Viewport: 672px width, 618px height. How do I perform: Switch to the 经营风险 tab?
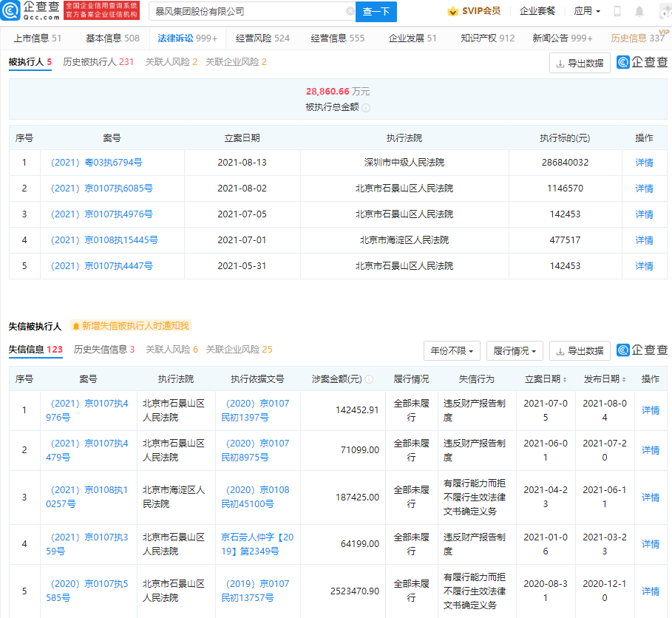click(x=262, y=38)
